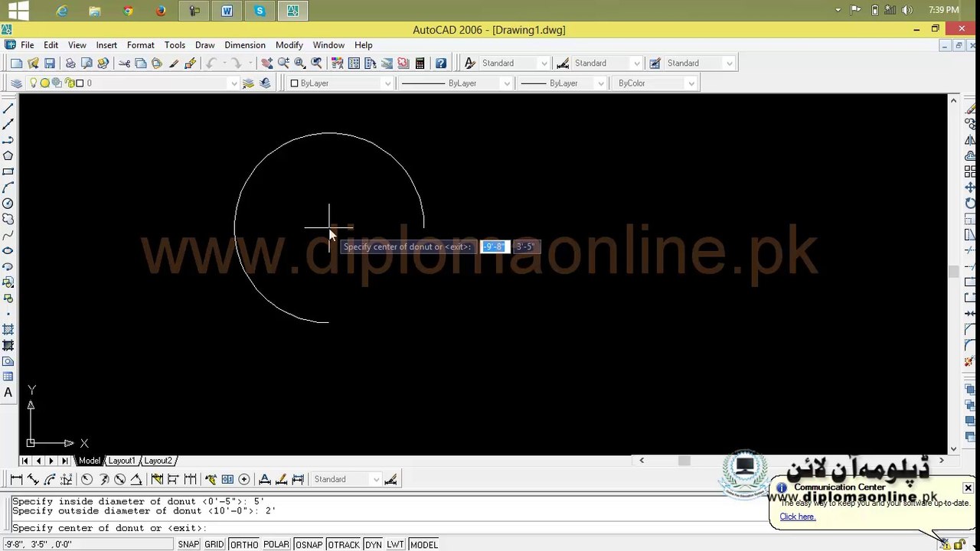
Task: Open the Draw menu
Action: coord(204,45)
